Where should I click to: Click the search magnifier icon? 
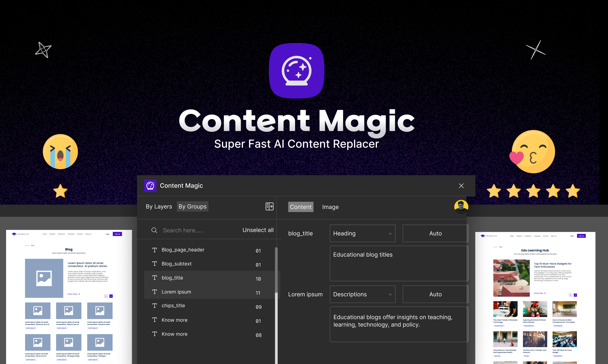pyautogui.click(x=154, y=230)
